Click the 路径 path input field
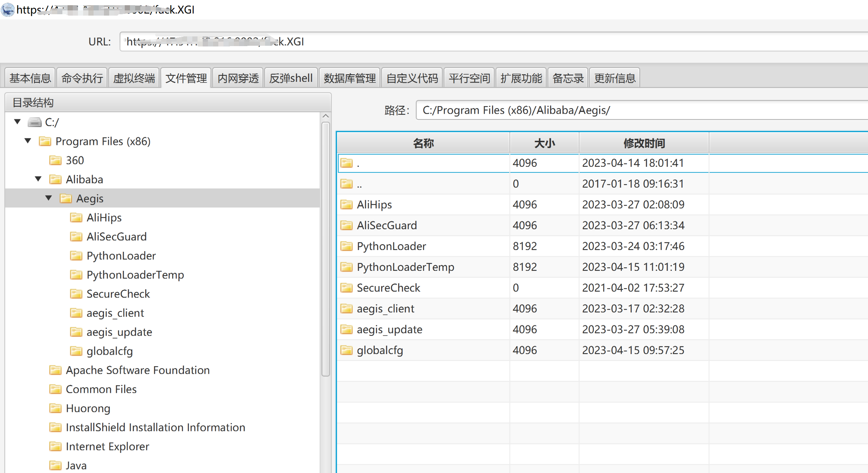The image size is (868, 473). tap(642, 110)
